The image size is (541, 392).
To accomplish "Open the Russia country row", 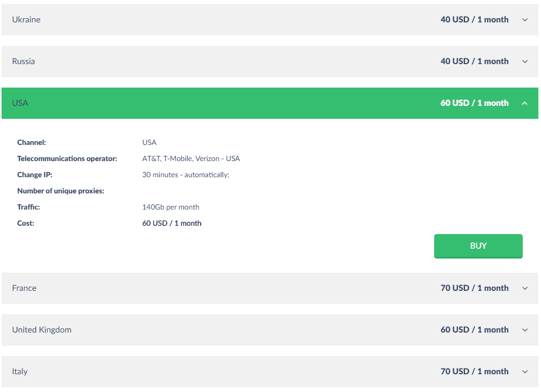I will (x=270, y=62).
